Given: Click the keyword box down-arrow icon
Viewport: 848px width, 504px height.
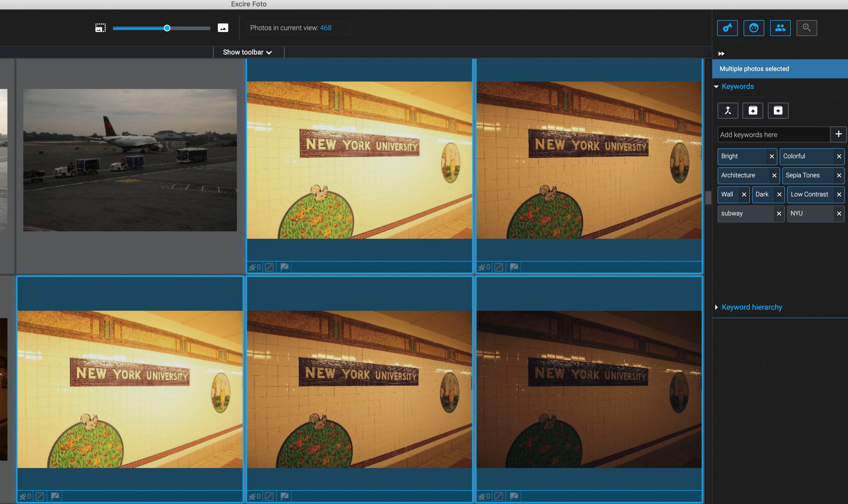Looking at the screenshot, I should 778,111.
